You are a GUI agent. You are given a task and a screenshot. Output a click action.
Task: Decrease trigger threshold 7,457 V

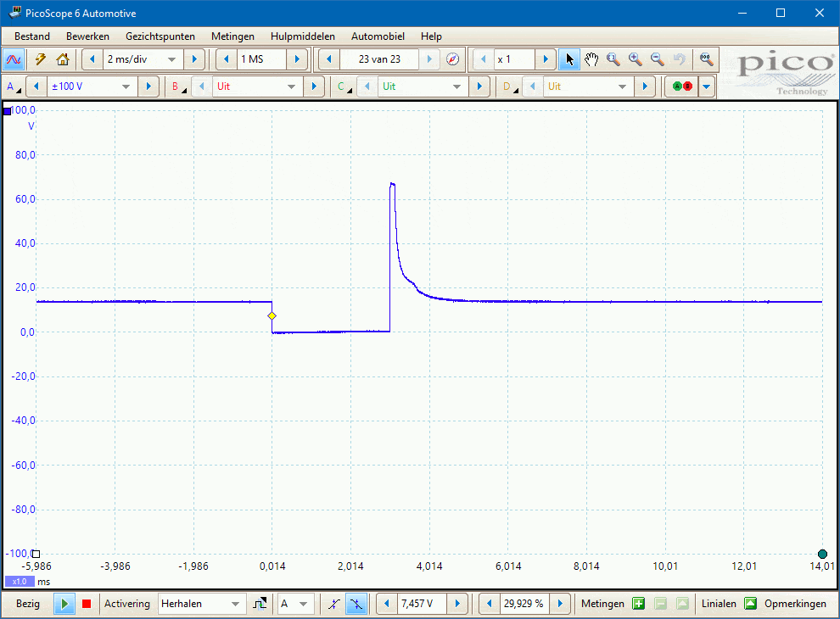386,604
